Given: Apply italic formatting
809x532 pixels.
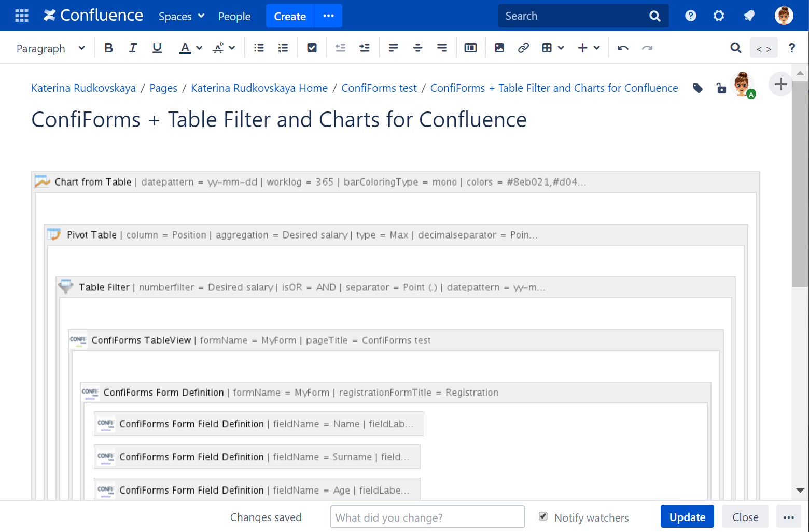Looking at the screenshot, I should [133, 47].
